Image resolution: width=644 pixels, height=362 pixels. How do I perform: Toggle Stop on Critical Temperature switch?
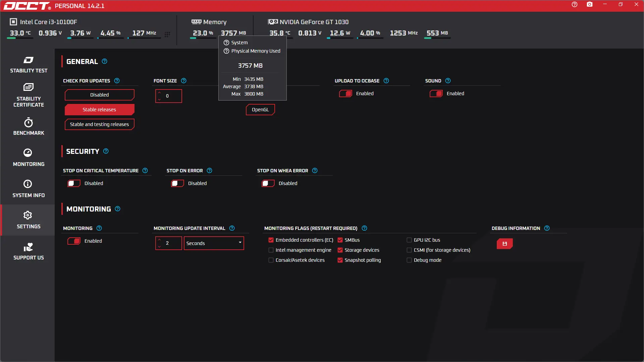pyautogui.click(x=74, y=183)
